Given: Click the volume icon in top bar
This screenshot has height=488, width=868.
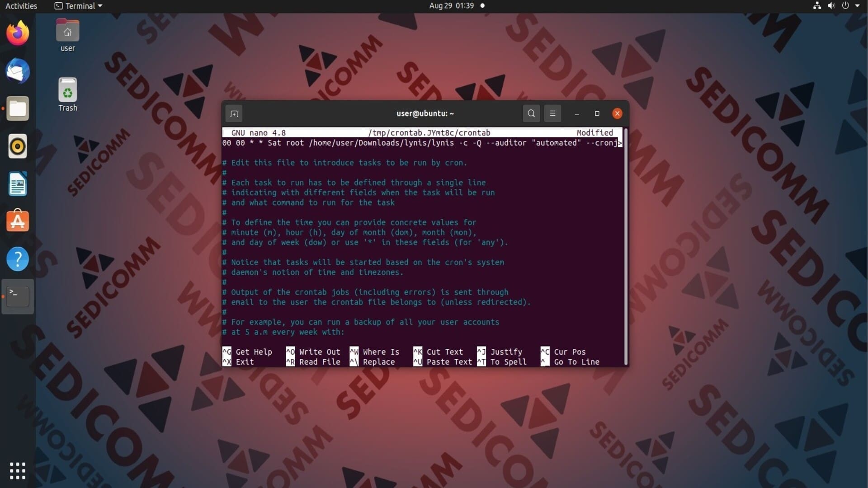Looking at the screenshot, I should tap(831, 6).
